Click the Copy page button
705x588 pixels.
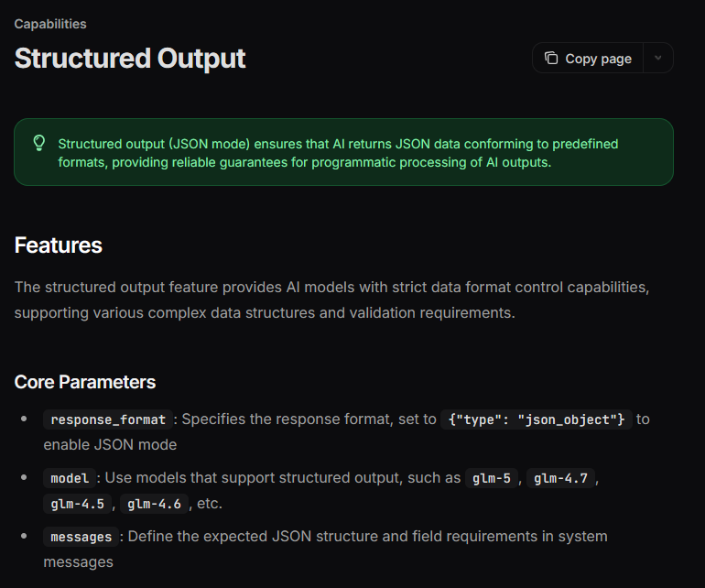tap(588, 58)
